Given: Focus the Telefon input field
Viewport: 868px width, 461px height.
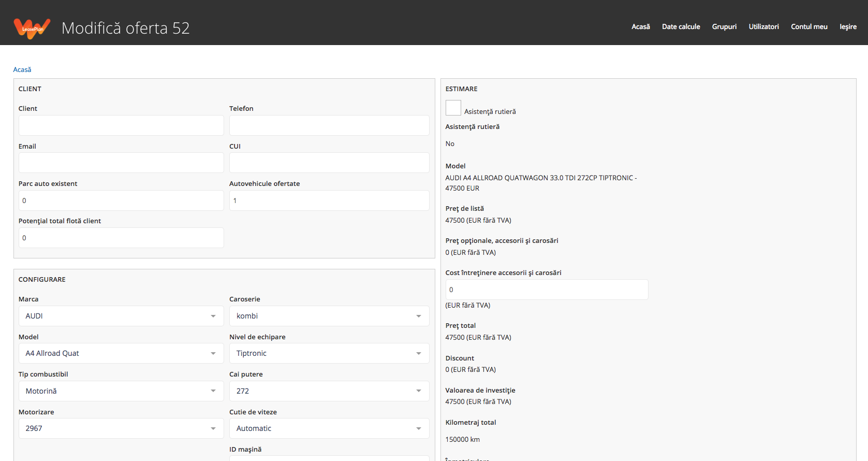Looking at the screenshot, I should 329,125.
